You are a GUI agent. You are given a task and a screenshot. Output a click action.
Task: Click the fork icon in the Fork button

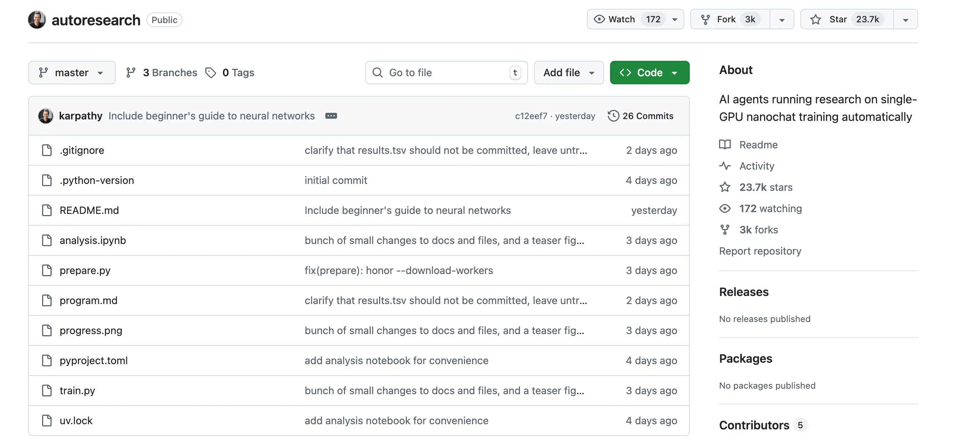tap(705, 19)
